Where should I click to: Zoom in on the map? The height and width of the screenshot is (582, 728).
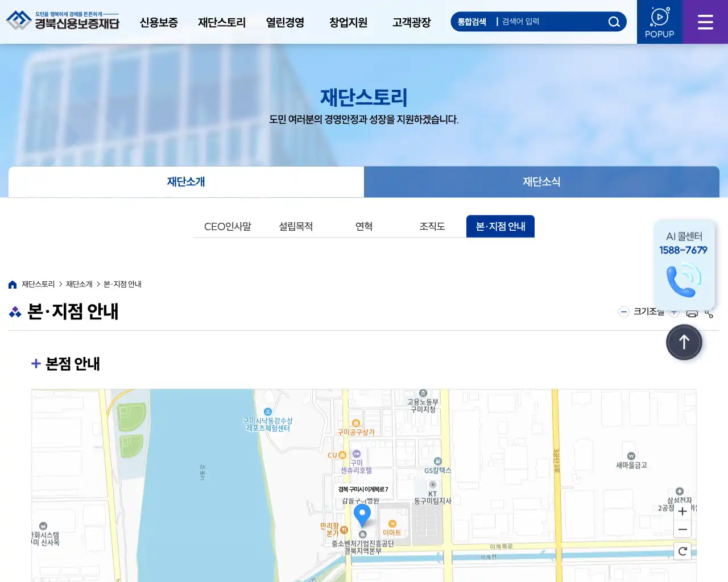click(682, 511)
